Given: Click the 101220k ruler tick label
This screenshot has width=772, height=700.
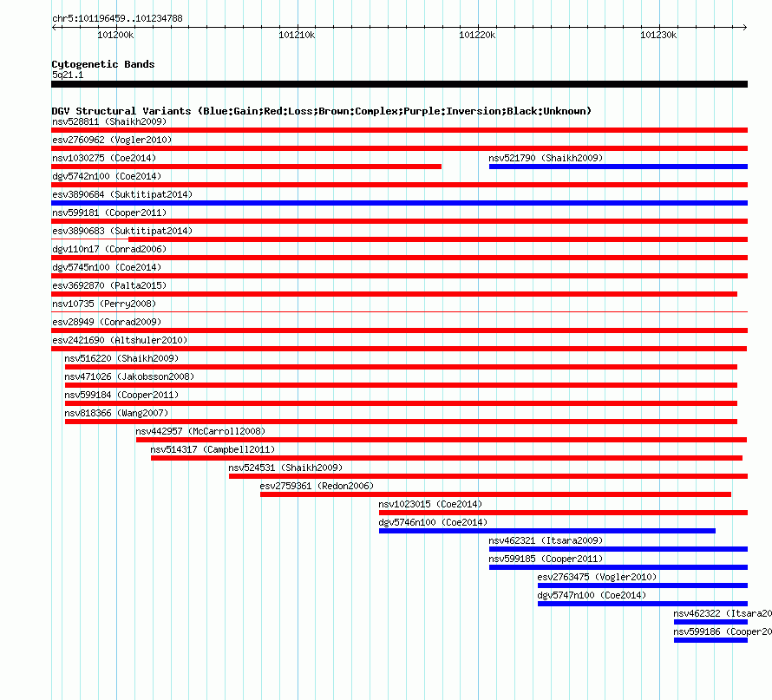Looking at the screenshot, I should [477, 35].
